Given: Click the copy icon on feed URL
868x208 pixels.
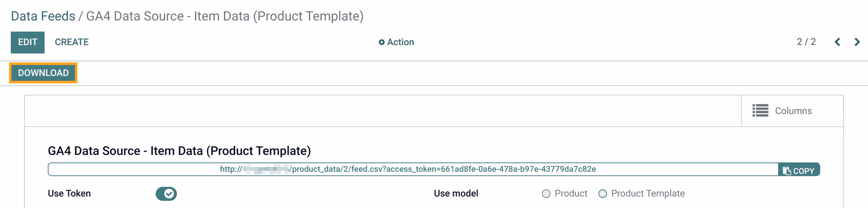Looking at the screenshot, I should [787, 171].
